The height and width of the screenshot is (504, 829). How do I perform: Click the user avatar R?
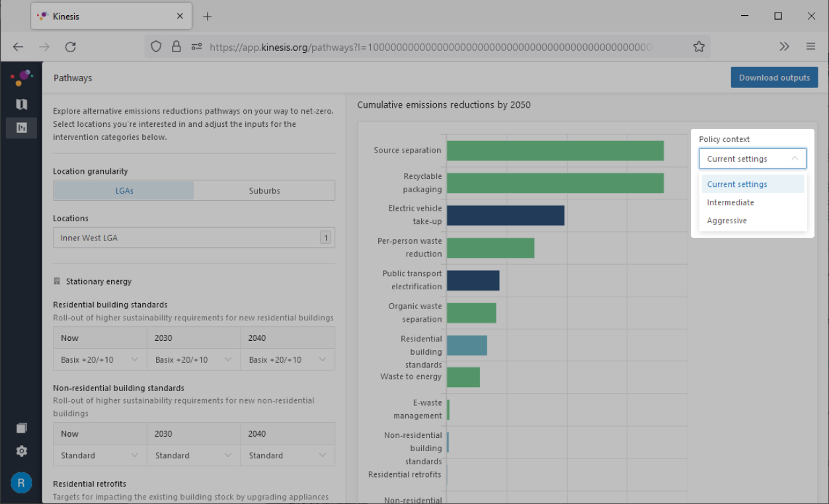tap(21, 483)
